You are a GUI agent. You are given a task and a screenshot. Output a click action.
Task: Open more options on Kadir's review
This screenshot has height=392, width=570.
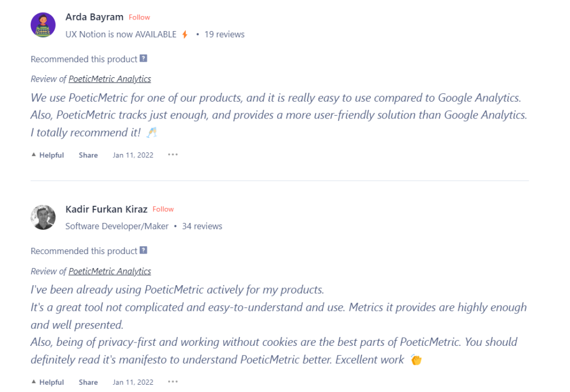click(173, 381)
